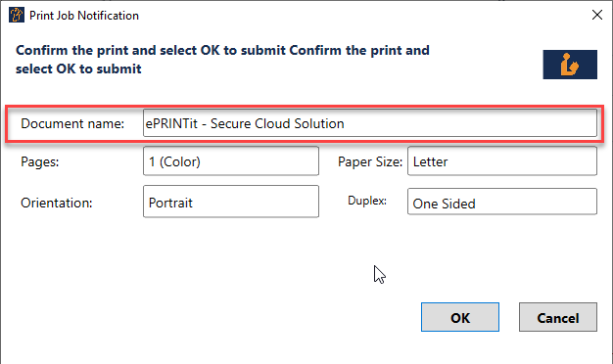Screen dimensions: 613x364
Task: Click the "Print Job Notification" window title
Action: click(84, 16)
